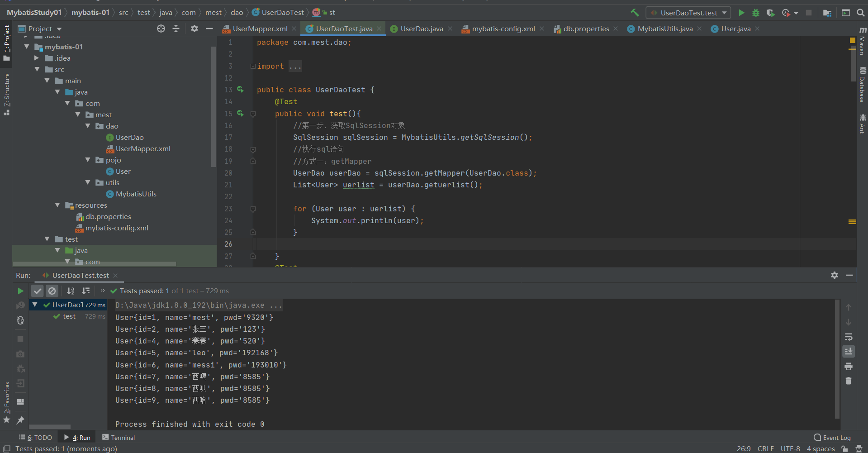Collapse the utils package arrow
The height and width of the screenshot is (453, 868).
tap(88, 182)
